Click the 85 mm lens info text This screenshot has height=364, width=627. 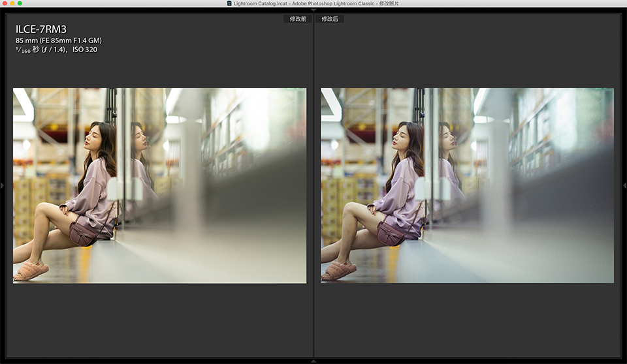click(59, 40)
